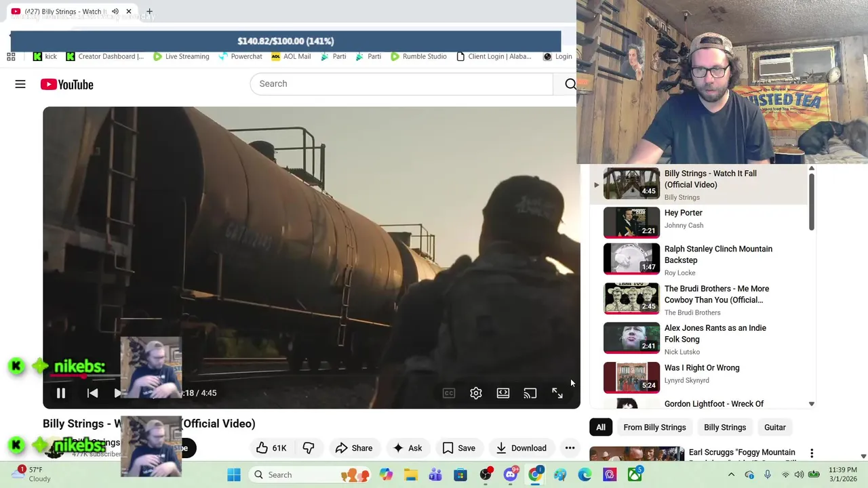Open Chrome apps grid in bookmarks bar
Screen dimensions: 868x488
(11, 56)
